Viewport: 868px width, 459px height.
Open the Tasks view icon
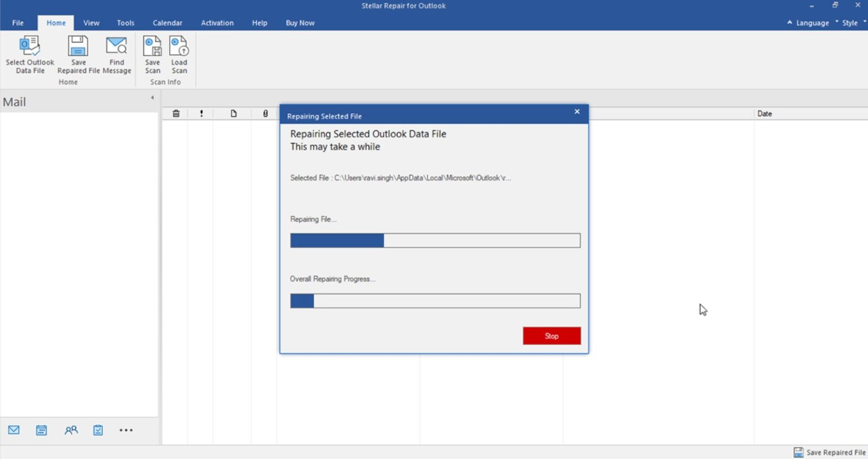point(98,430)
